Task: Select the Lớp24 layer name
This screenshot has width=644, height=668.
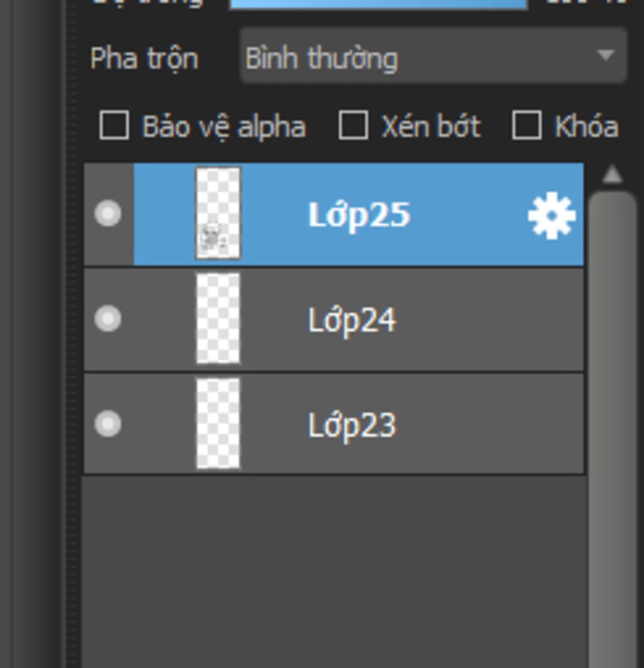Action: pos(352,320)
